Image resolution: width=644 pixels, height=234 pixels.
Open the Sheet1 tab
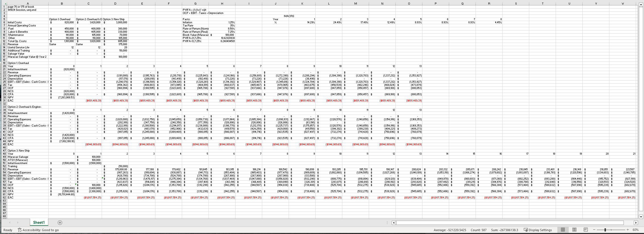coord(39,223)
